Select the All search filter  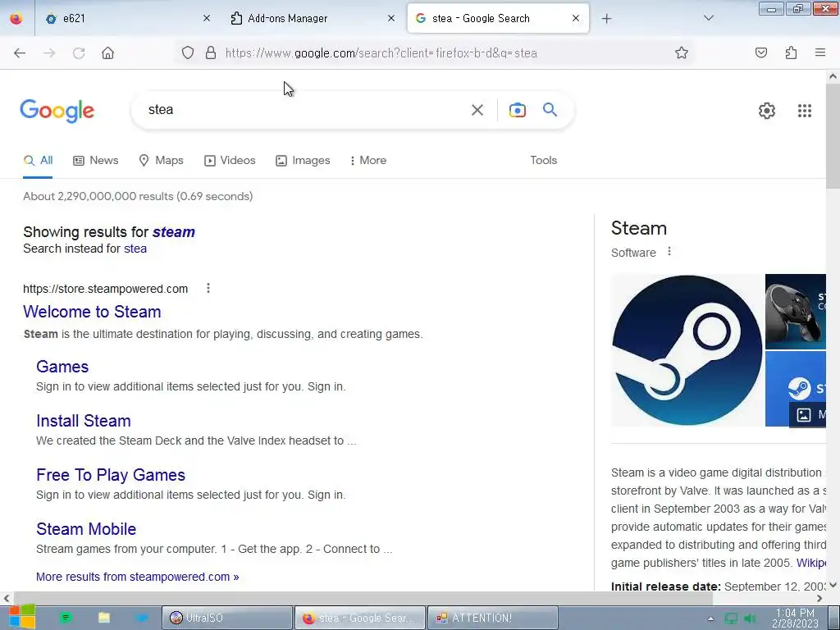pyautogui.click(x=38, y=160)
